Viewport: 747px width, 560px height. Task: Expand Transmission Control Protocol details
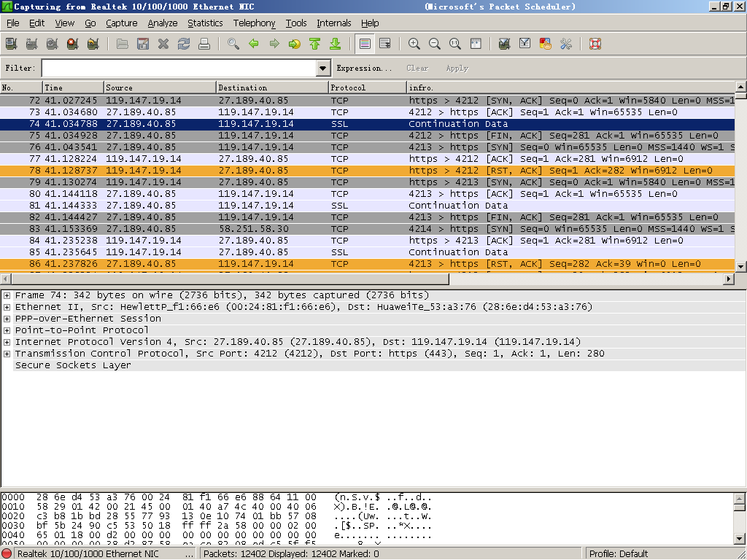coord(7,354)
